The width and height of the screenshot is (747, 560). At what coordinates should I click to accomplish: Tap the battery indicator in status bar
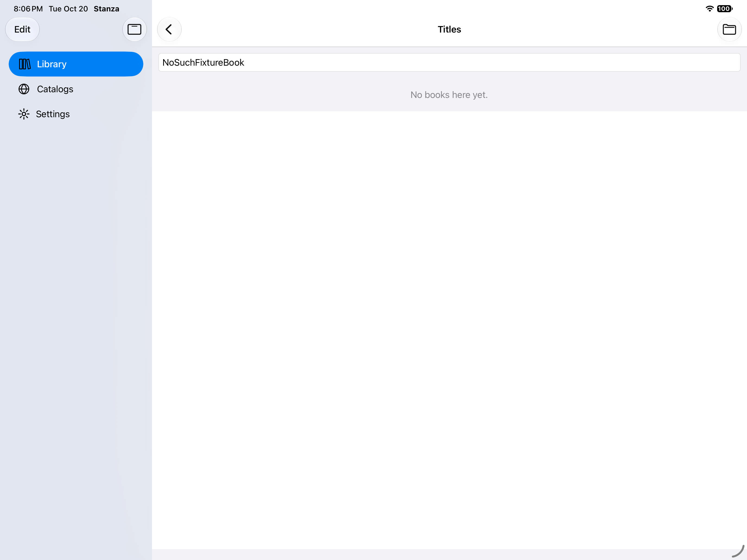click(725, 9)
